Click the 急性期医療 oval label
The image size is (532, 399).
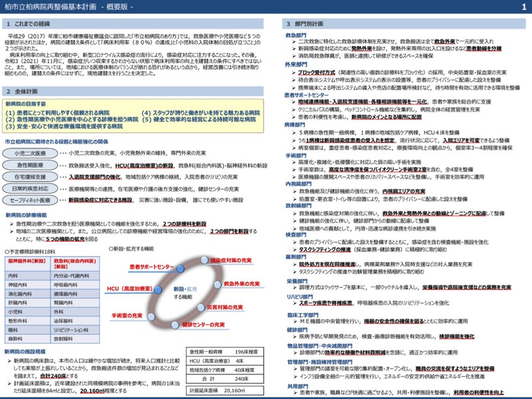30,165
